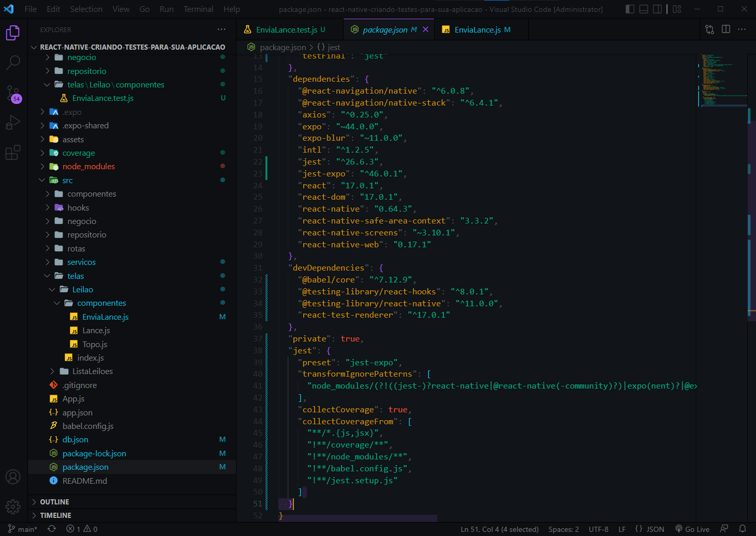Split the editor to the right
The height and width of the screenshot is (536, 756).
[x=726, y=29]
